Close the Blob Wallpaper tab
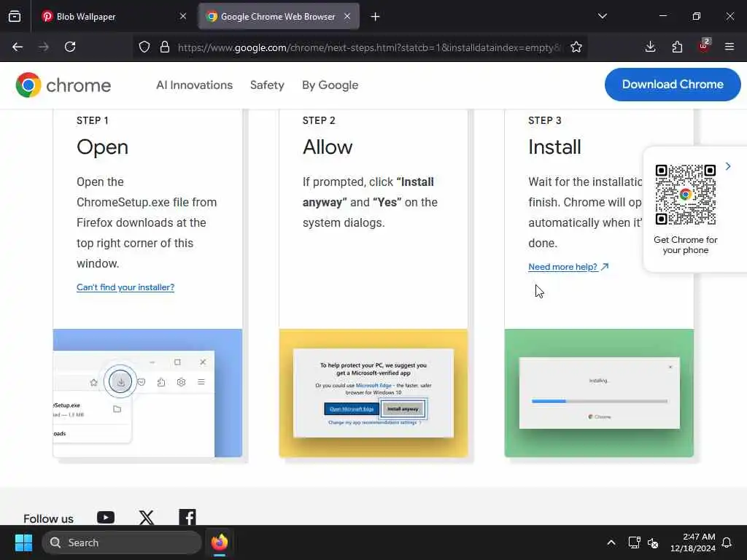Image resolution: width=747 pixels, height=560 pixels. click(x=183, y=16)
